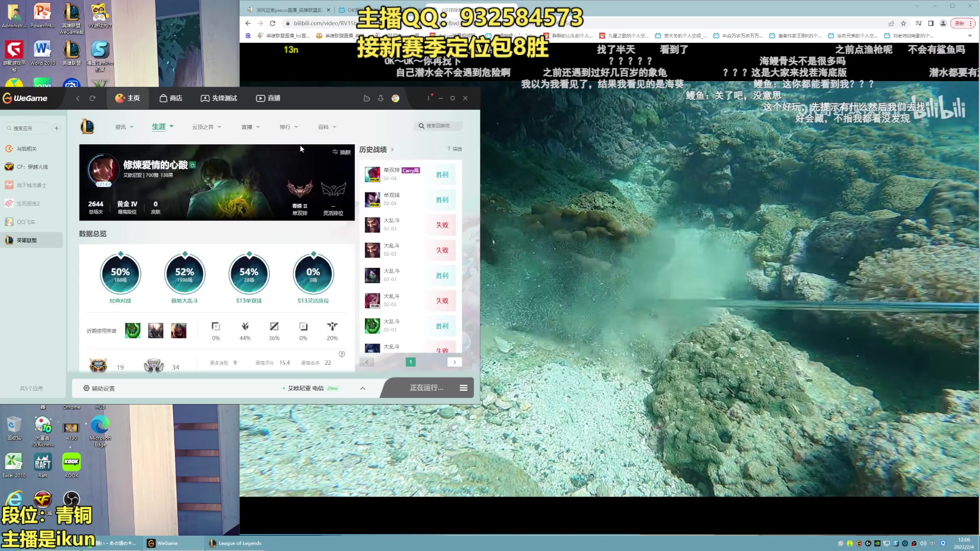Refresh the WeGame page
The width and height of the screenshot is (980, 551).
point(92,98)
